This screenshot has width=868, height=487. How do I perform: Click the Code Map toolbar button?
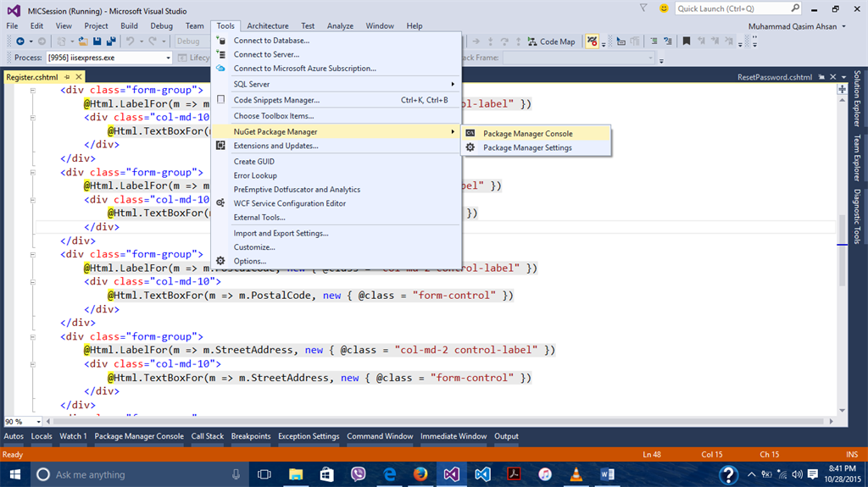pos(550,42)
